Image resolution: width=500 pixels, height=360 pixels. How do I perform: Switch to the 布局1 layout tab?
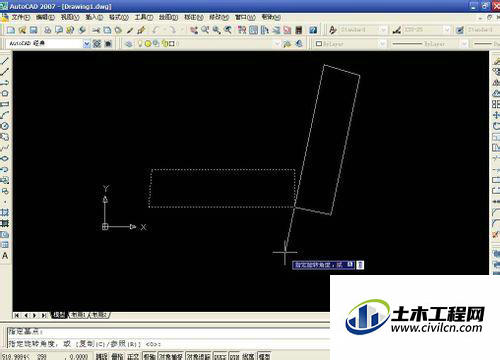point(78,315)
